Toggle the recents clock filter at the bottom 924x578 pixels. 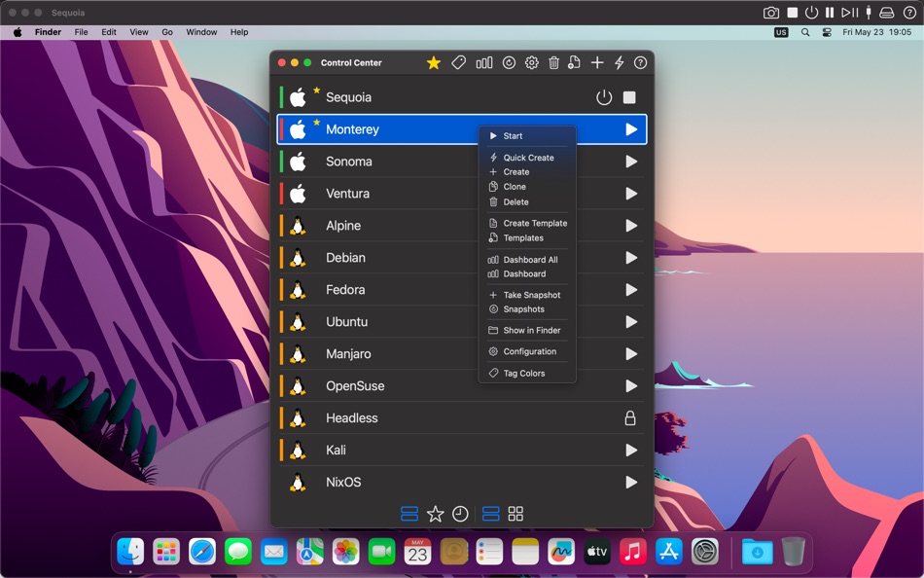coord(460,514)
